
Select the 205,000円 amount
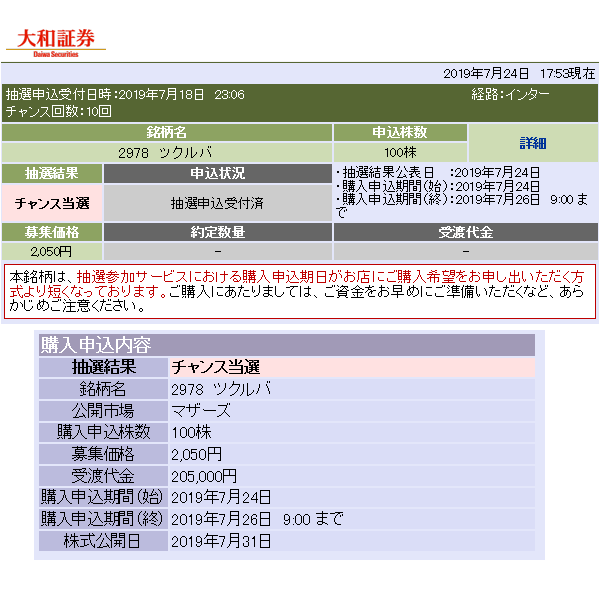(x=352, y=476)
